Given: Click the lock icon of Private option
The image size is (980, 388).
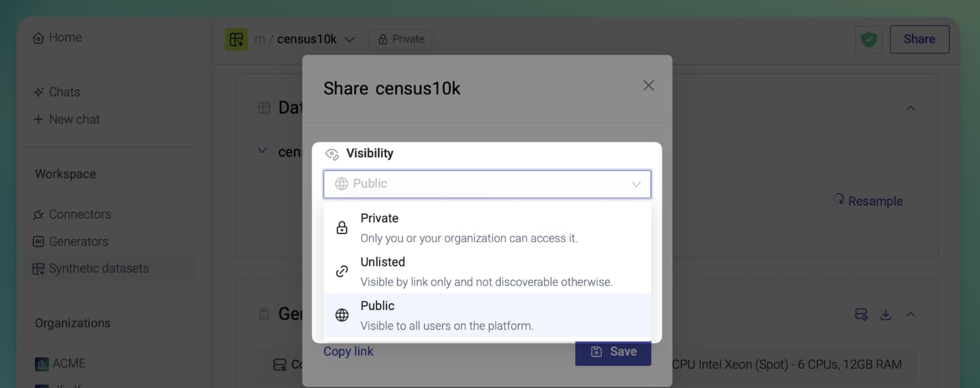Looking at the screenshot, I should click(342, 228).
